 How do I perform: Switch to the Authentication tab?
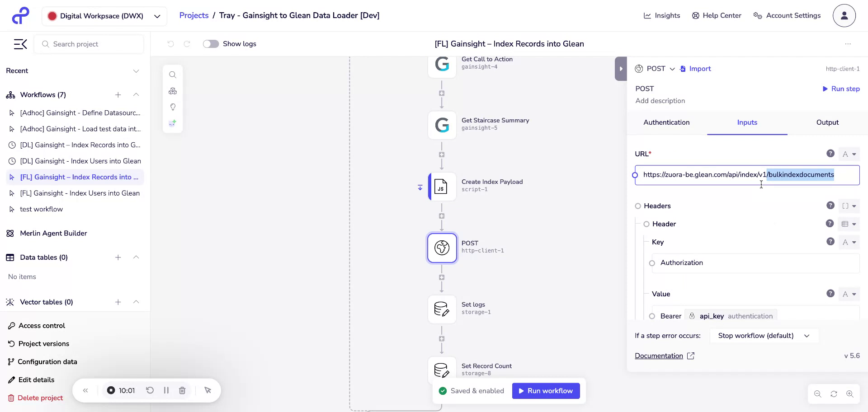666,122
